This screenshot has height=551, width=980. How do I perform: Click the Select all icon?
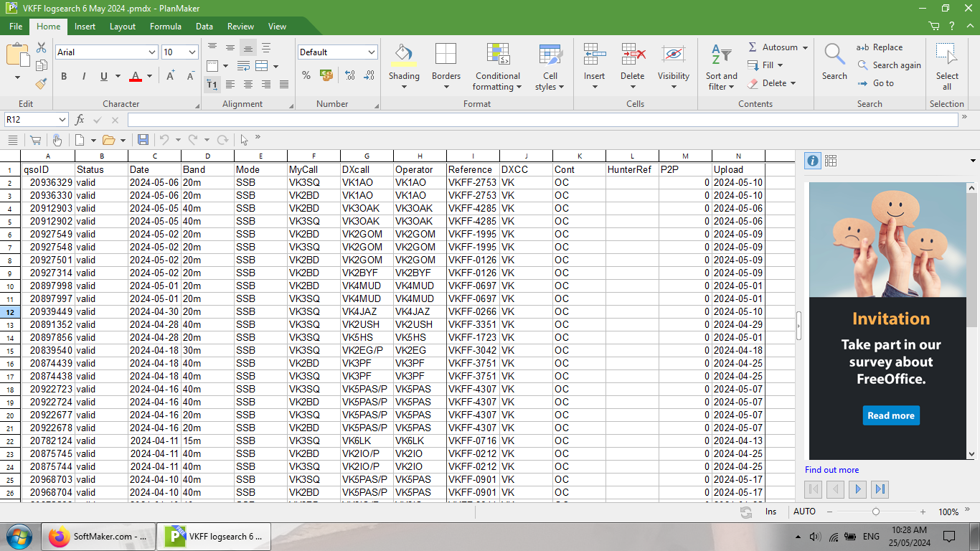point(946,55)
